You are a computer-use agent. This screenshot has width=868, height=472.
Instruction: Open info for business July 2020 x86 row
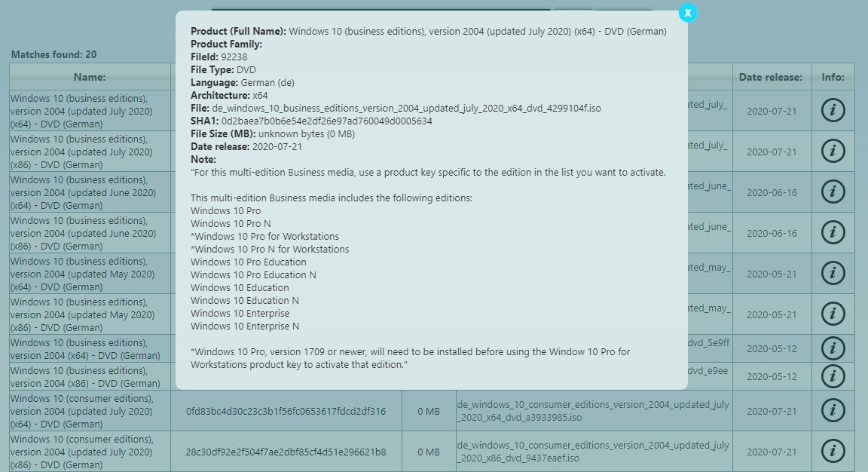click(833, 151)
